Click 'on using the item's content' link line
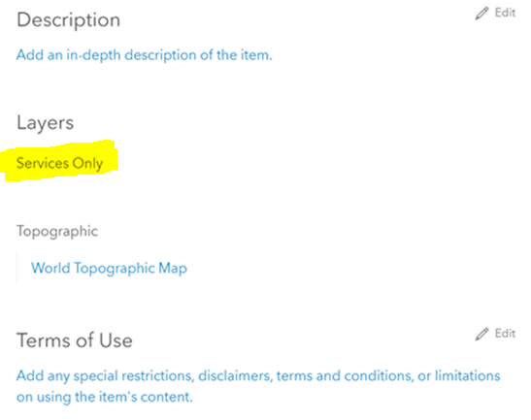This screenshot has height=420, width=531. [104, 397]
